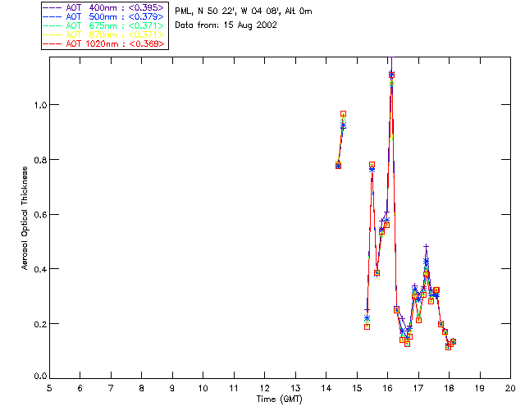Click the data point near 0.97 before 15 GMT
The height and width of the screenshot is (420, 525).
tap(343, 114)
